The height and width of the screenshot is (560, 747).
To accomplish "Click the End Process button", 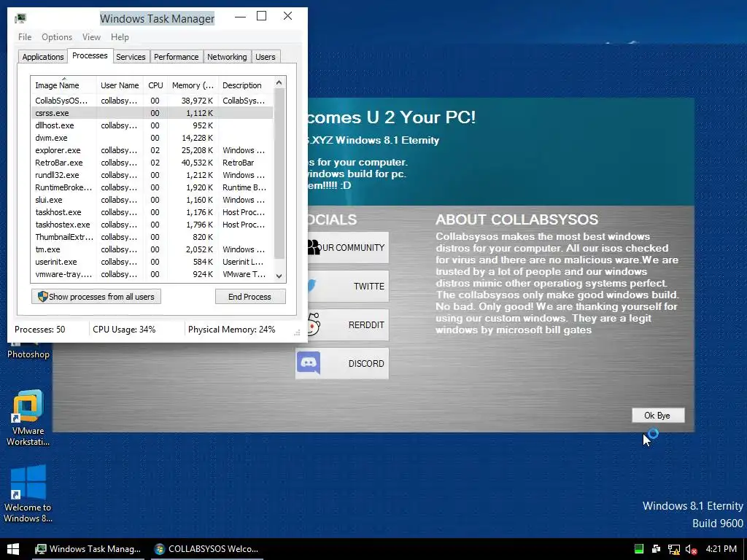I will [250, 297].
